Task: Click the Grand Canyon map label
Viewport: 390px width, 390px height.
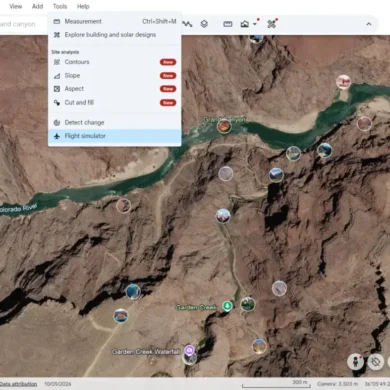Action: click(x=225, y=119)
